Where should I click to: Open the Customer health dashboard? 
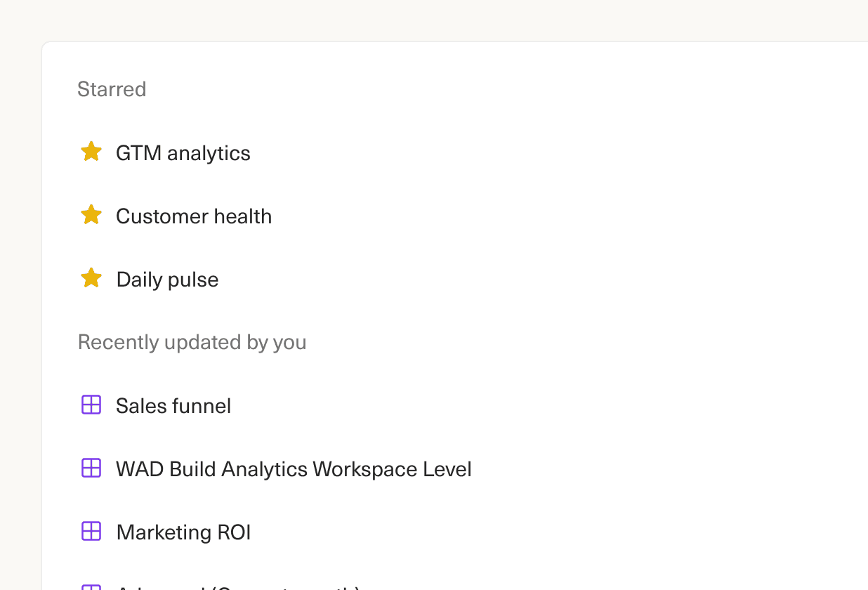[x=194, y=216]
